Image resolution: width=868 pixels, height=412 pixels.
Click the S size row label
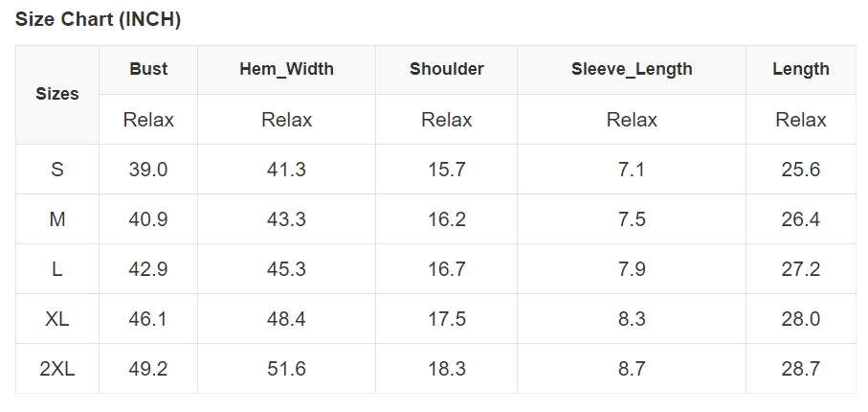[57, 170]
